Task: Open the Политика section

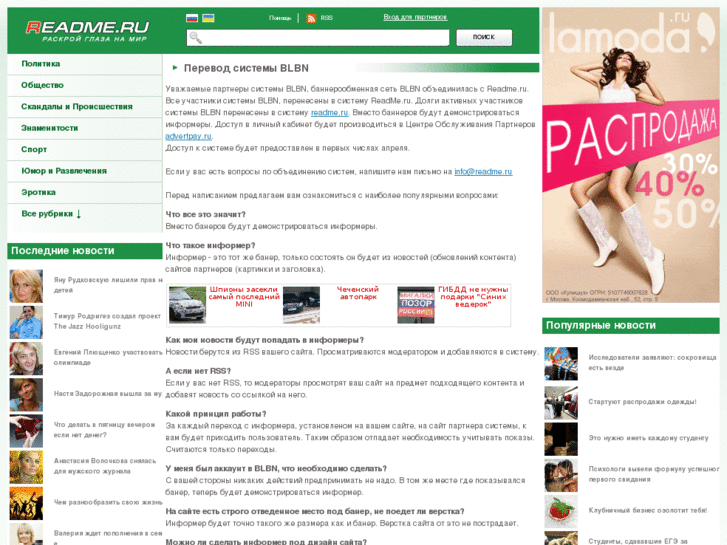Action: pyautogui.click(x=41, y=64)
